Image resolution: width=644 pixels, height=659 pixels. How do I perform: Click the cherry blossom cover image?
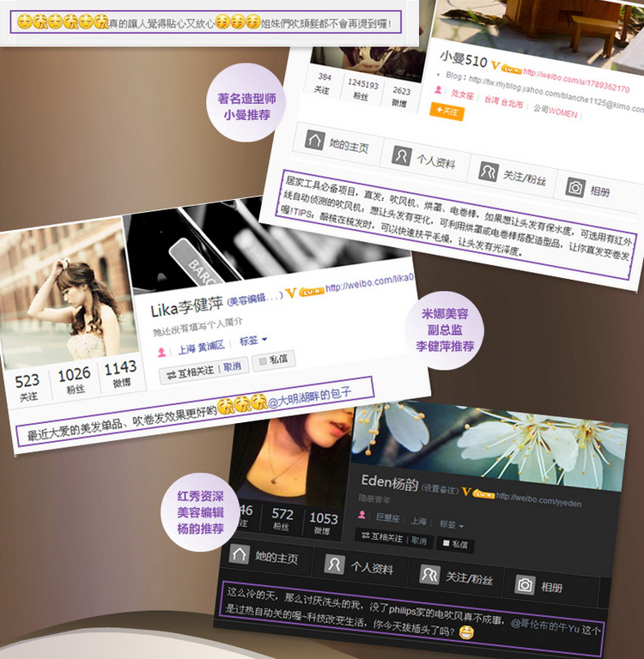(488, 445)
